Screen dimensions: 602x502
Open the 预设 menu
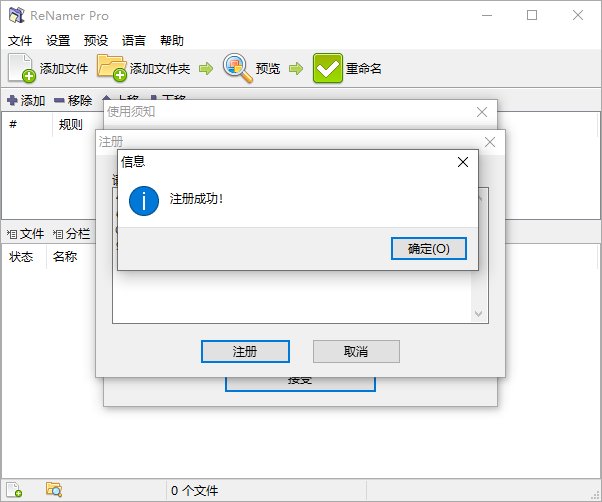point(96,41)
